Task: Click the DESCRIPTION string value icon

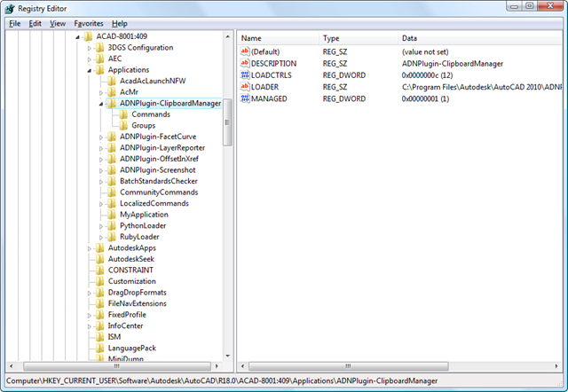Action: click(245, 64)
